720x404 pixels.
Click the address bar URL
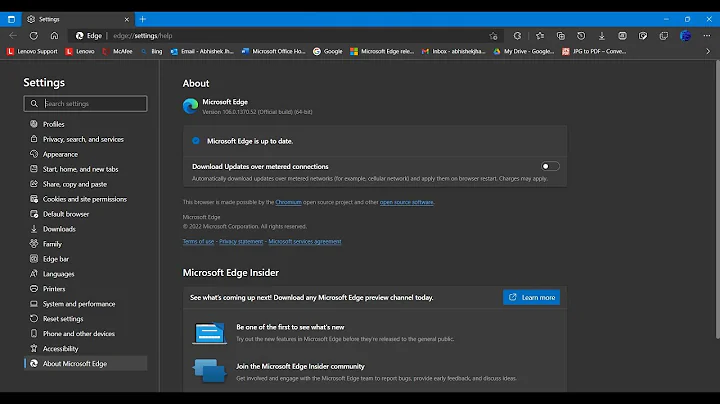coord(143,36)
